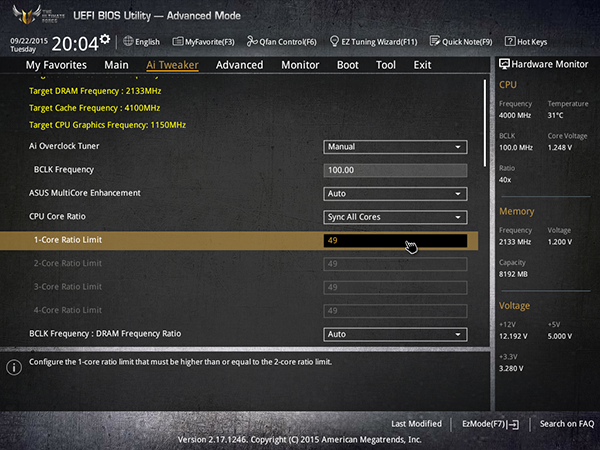
Task: Select the Ai Tweaker tab
Action: click(x=172, y=65)
